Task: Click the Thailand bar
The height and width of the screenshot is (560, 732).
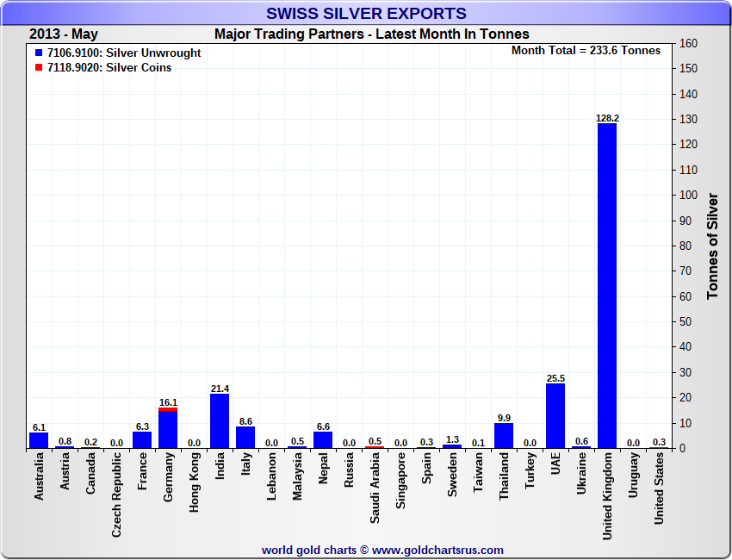Action: click(x=504, y=435)
